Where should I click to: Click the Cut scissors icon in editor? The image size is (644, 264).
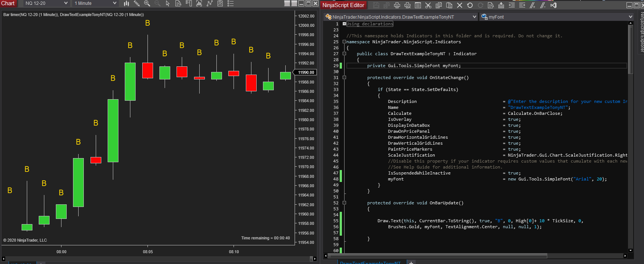(428, 5)
